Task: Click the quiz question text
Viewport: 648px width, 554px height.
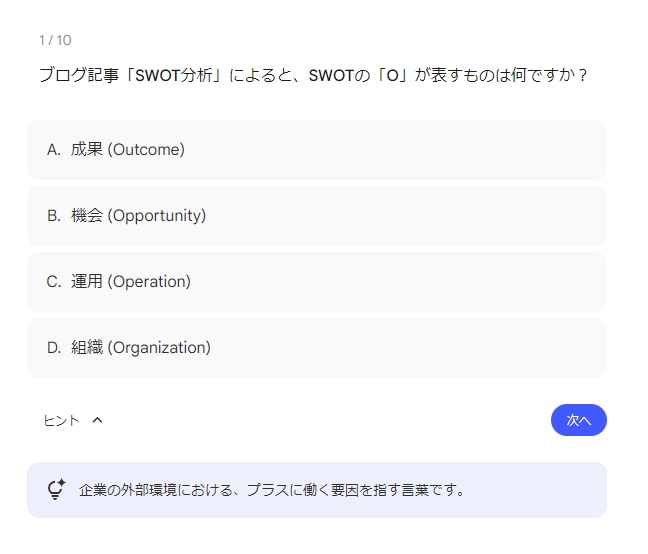Action: tap(313, 75)
